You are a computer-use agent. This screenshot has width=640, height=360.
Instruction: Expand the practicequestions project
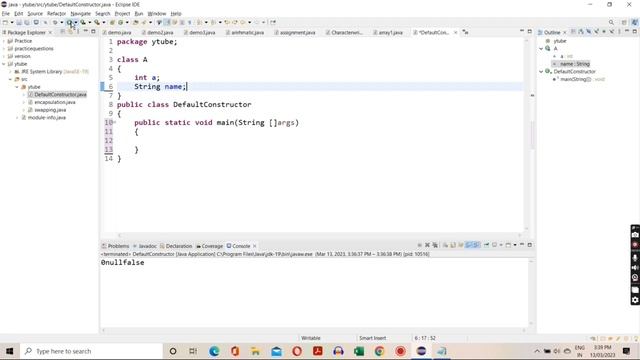[x=4, y=49]
